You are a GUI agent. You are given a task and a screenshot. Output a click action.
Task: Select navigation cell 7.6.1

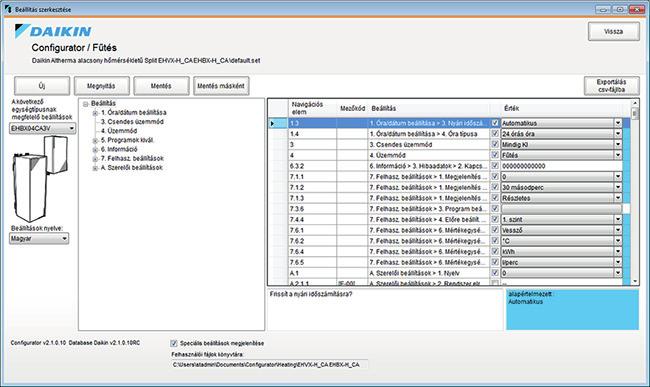(x=312, y=230)
